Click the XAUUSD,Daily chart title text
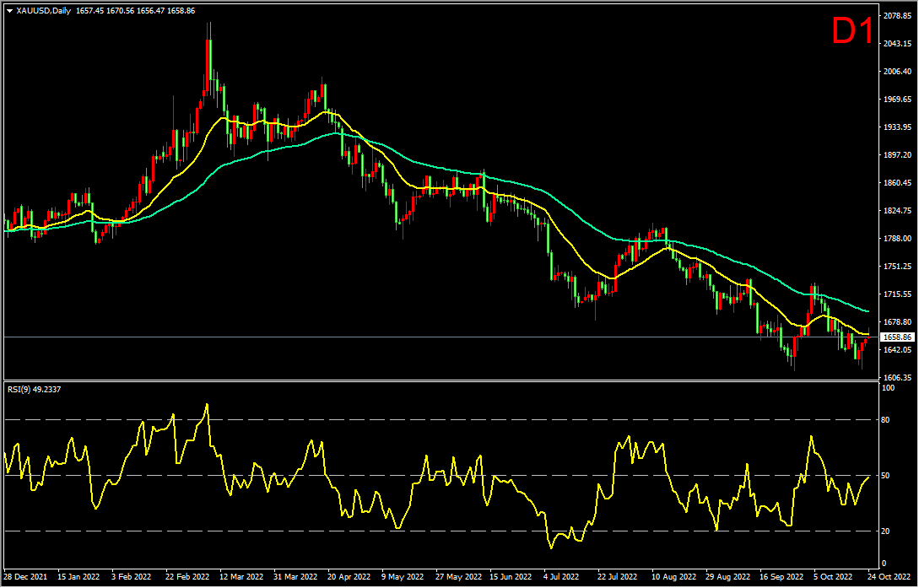 point(43,11)
